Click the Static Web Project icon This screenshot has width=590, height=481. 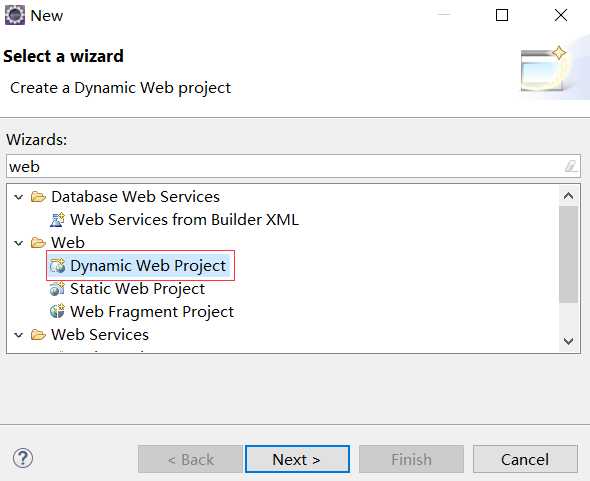coord(57,289)
